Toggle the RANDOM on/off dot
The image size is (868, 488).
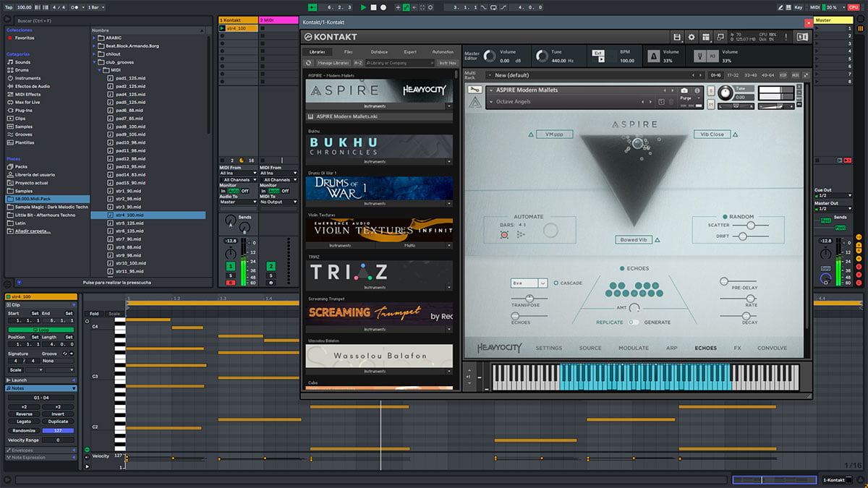725,216
